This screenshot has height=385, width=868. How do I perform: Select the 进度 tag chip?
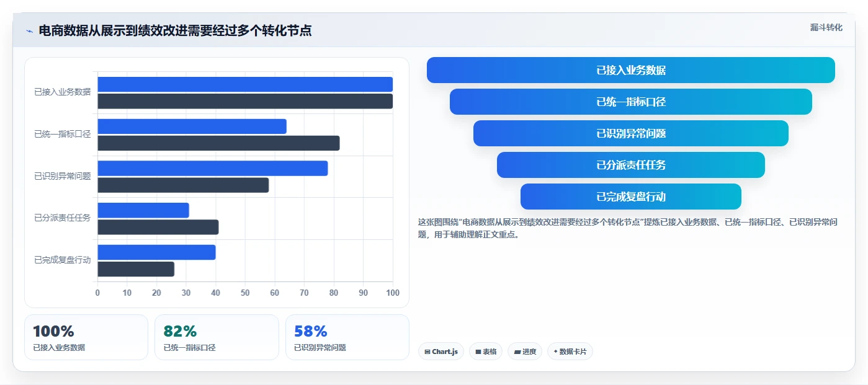[525, 352]
